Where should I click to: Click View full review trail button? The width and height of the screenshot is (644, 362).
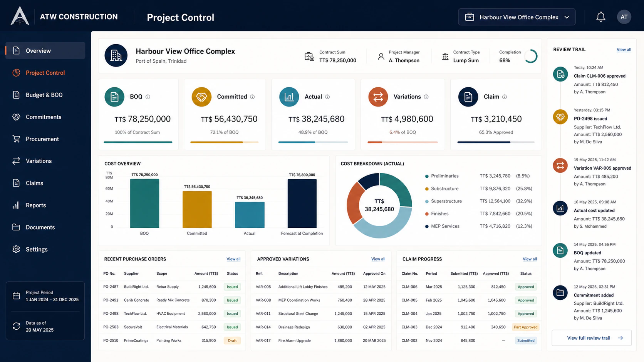click(x=592, y=338)
